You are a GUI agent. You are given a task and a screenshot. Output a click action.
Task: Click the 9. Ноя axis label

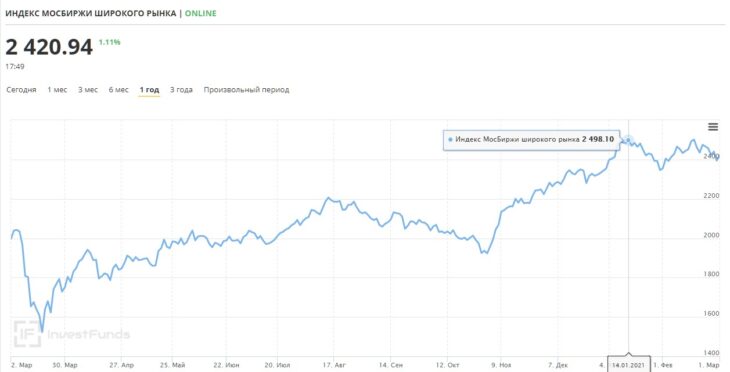coord(501,365)
